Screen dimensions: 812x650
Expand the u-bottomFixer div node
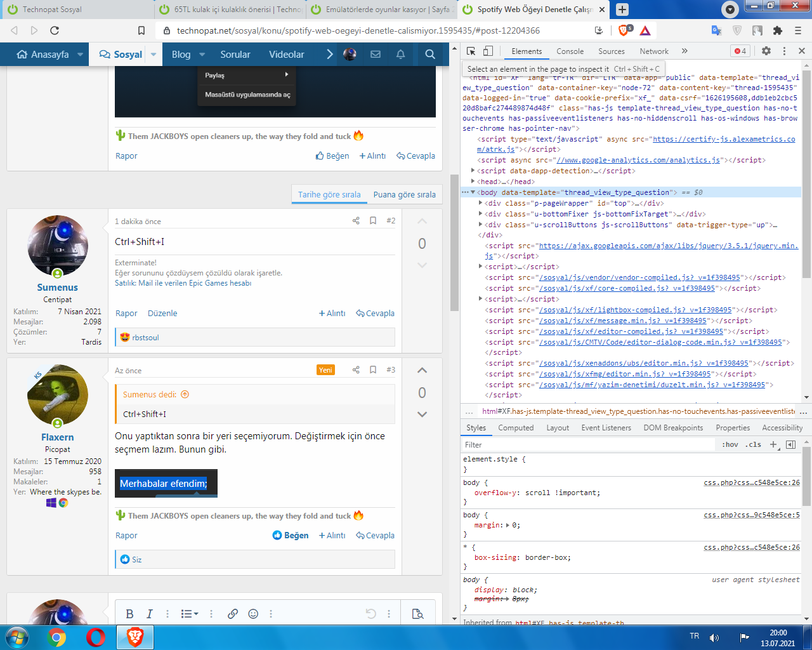480,214
